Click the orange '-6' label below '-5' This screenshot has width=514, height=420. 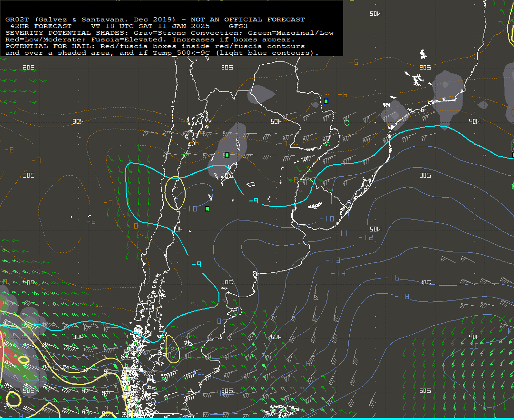pyautogui.click(x=343, y=95)
